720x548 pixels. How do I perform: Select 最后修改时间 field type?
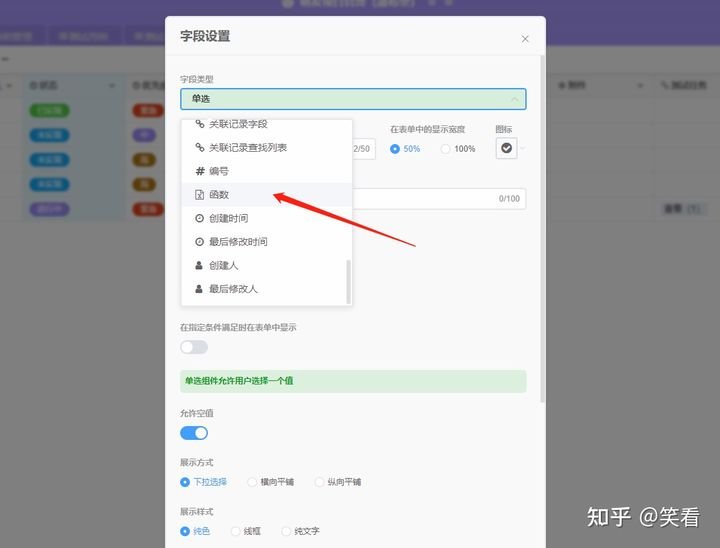[267, 242]
